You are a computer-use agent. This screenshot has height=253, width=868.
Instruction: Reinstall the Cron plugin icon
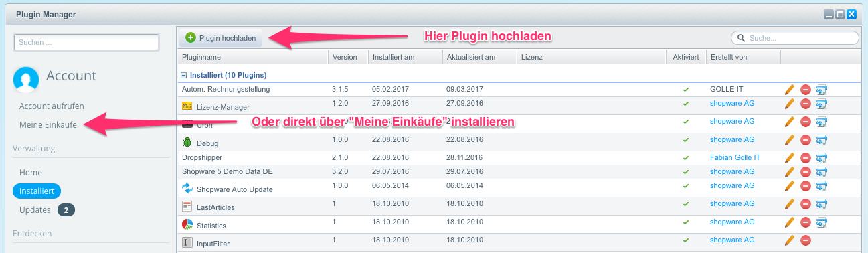coord(822,122)
